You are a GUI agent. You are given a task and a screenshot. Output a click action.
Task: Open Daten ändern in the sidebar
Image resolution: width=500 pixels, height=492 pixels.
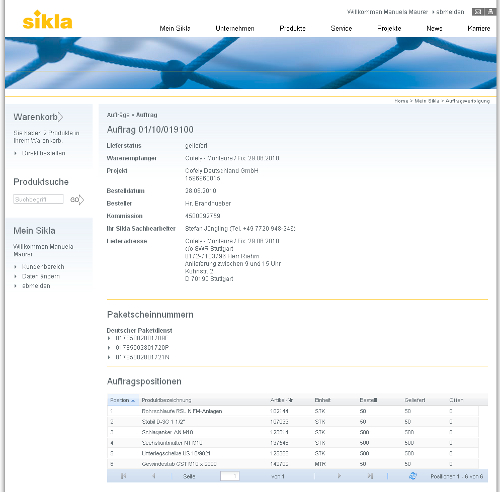[41, 276]
